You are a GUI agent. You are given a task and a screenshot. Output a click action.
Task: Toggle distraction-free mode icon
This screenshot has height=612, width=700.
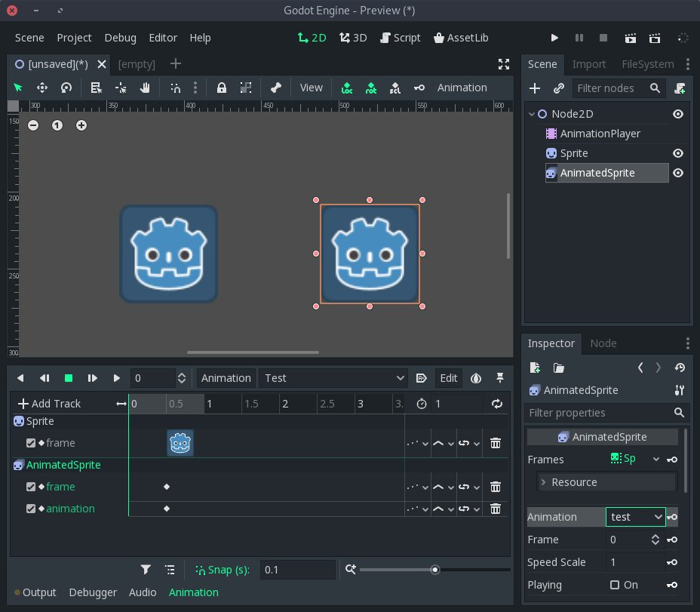click(504, 64)
